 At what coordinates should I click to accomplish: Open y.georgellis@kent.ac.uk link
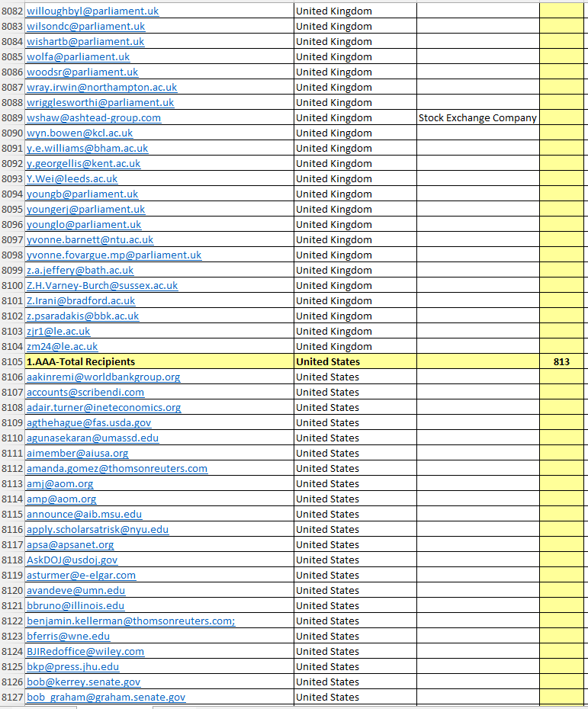click(84, 164)
